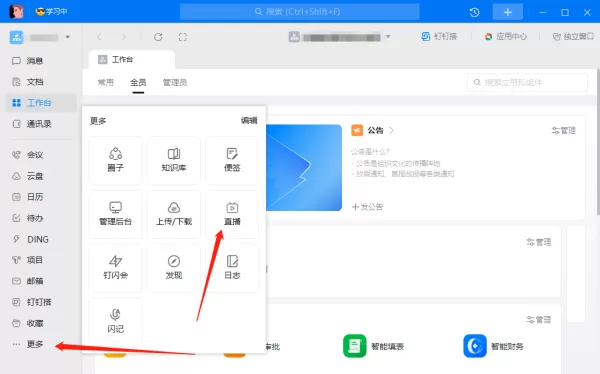Open the 圈子 tile in the 更多 panel
The image size is (600, 374).
pos(115,160)
